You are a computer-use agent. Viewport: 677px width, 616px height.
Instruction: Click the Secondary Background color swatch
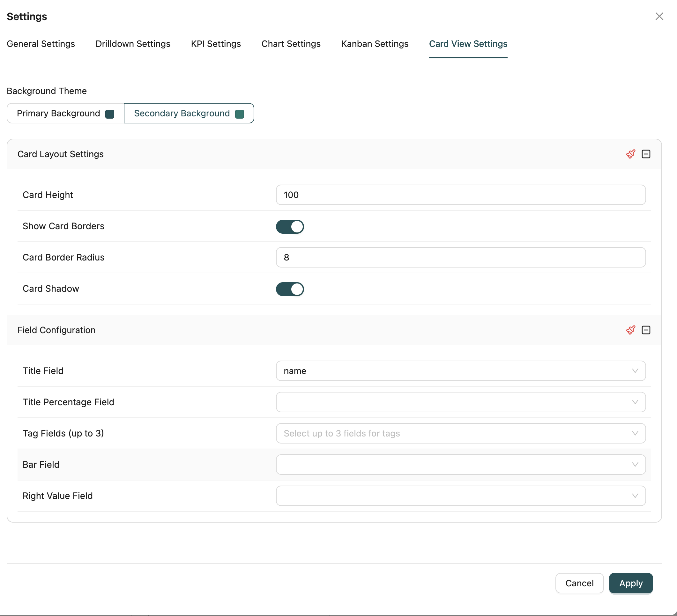point(239,114)
